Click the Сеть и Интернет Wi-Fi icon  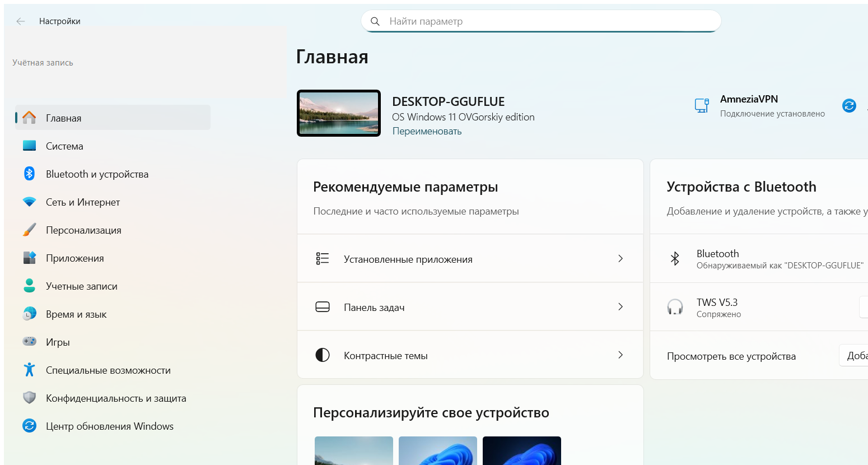point(29,202)
